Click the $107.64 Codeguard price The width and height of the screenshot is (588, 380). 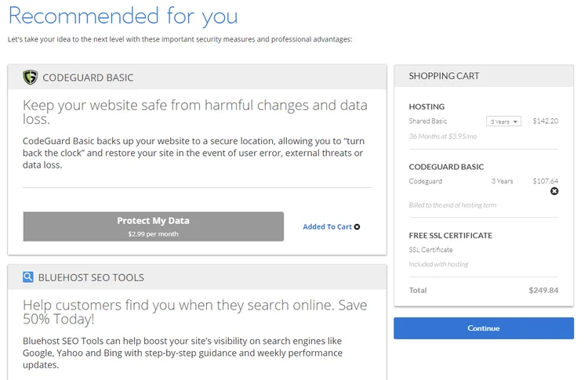pos(545,181)
